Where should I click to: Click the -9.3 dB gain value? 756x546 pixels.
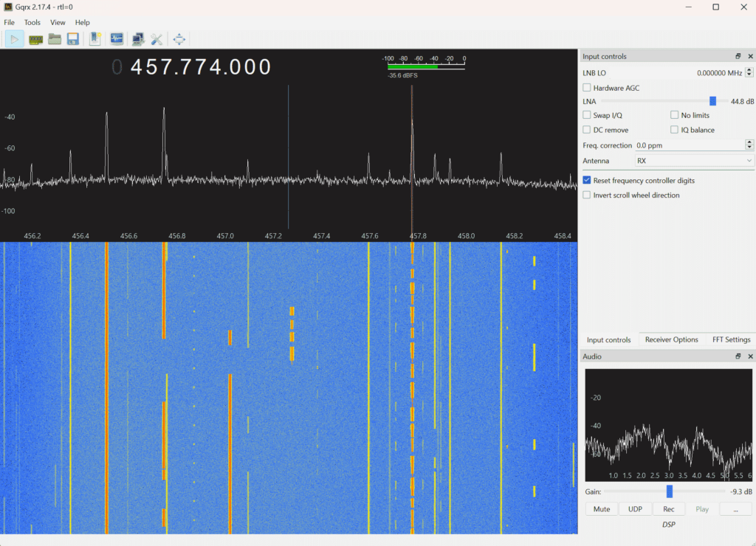point(741,491)
